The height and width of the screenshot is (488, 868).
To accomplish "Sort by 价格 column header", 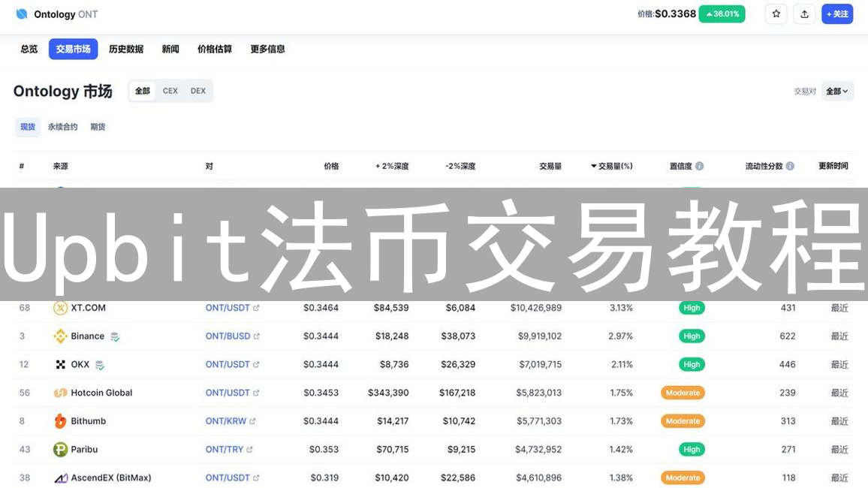I will [331, 166].
